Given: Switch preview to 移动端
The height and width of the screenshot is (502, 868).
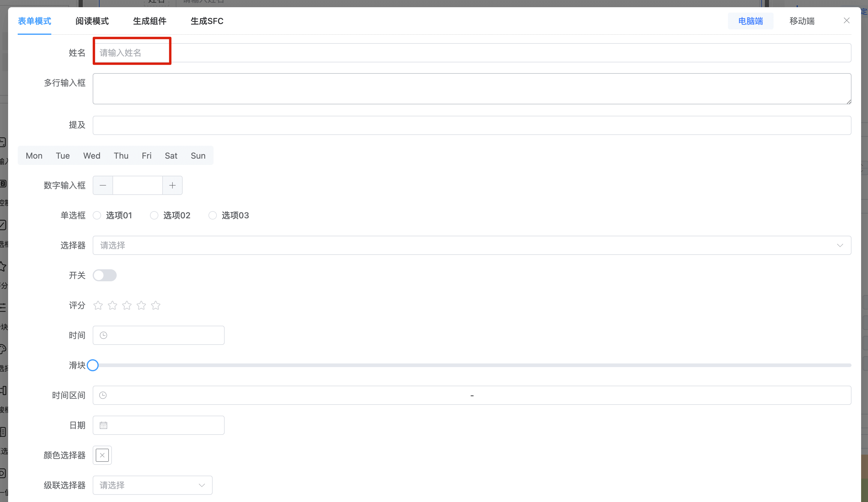Looking at the screenshot, I should (801, 21).
